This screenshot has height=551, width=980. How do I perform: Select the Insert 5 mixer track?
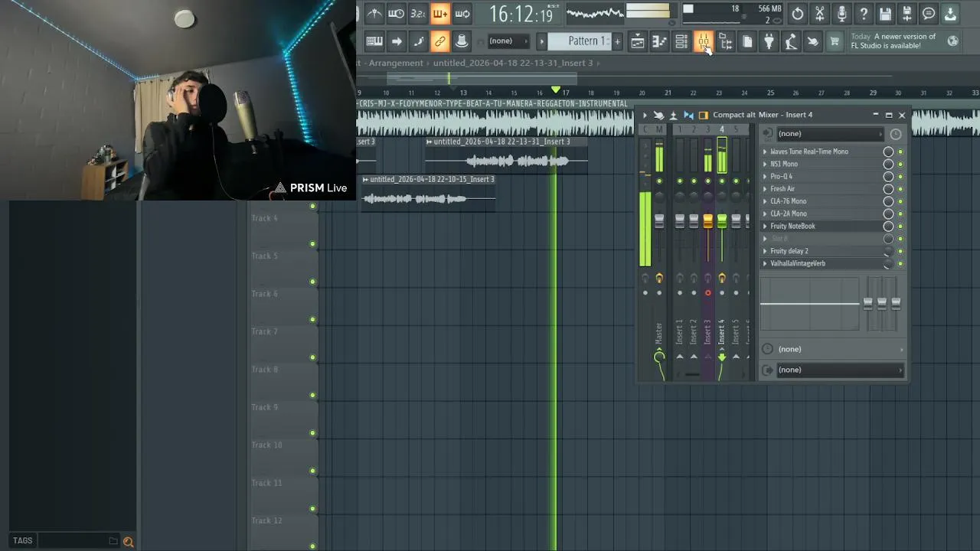coord(736,331)
